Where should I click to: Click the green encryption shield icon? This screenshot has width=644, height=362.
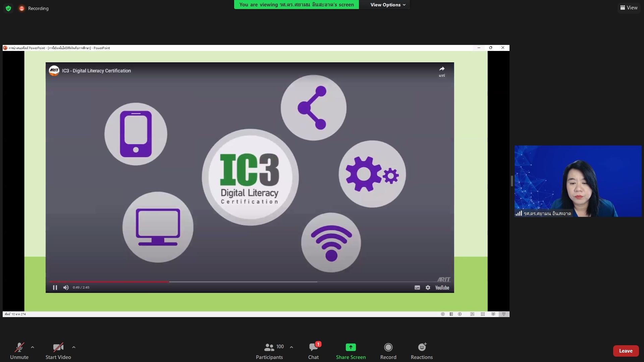pyautogui.click(x=8, y=8)
